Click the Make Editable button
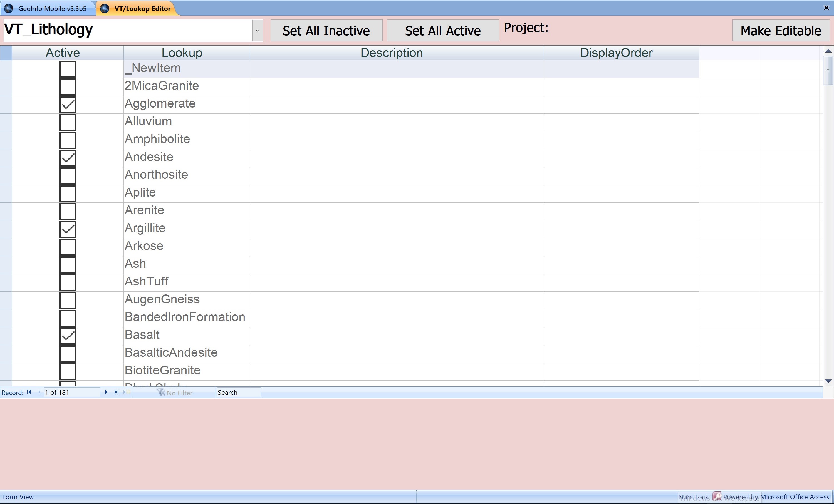 pos(780,31)
